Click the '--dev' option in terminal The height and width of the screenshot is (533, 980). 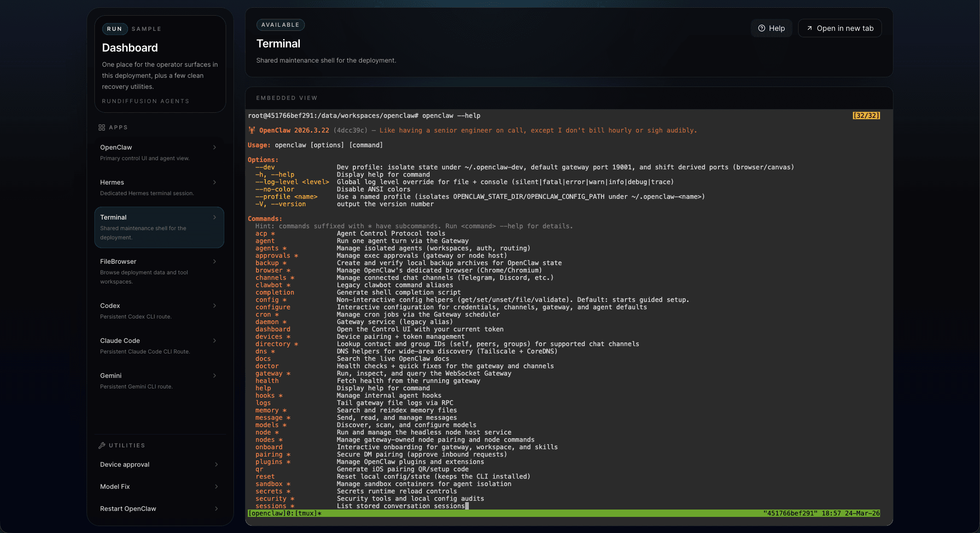265,167
